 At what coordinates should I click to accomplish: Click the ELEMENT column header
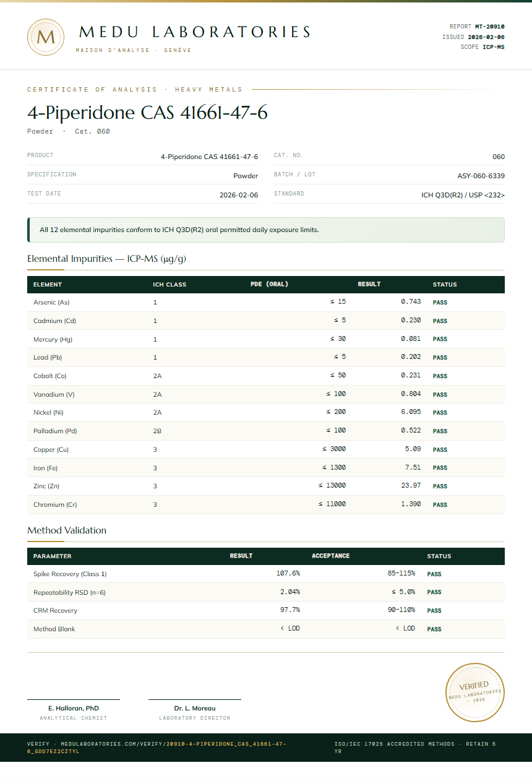click(x=48, y=285)
